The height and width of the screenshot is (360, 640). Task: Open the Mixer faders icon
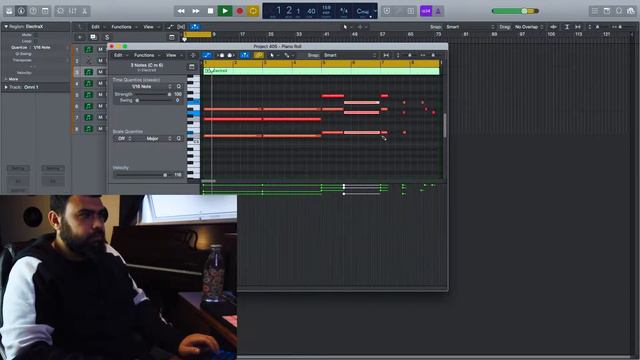(x=73, y=11)
